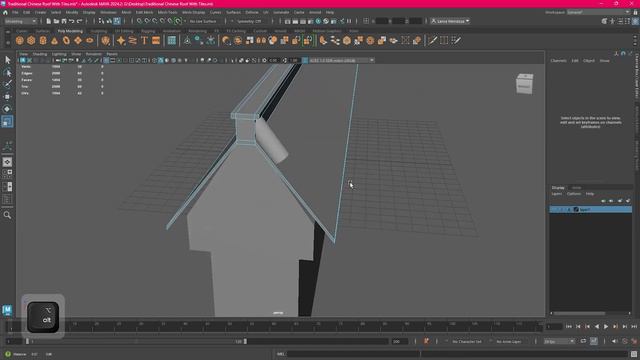Open the Workspace dropdown
This screenshot has height=360, width=640.
click(x=598, y=12)
